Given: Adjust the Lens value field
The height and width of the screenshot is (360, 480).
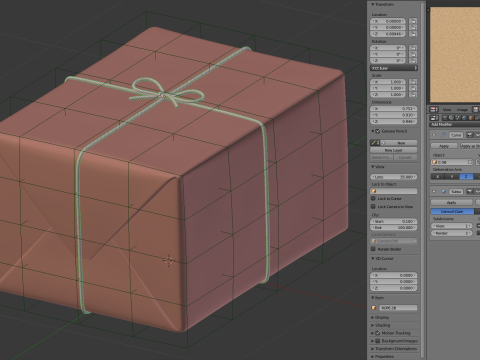Looking at the screenshot, I should click(394, 177).
